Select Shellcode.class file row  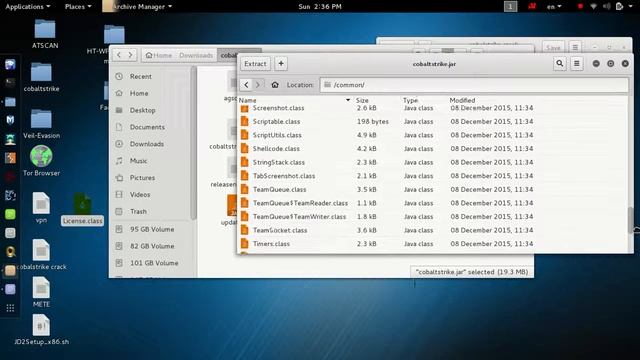coord(433,149)
